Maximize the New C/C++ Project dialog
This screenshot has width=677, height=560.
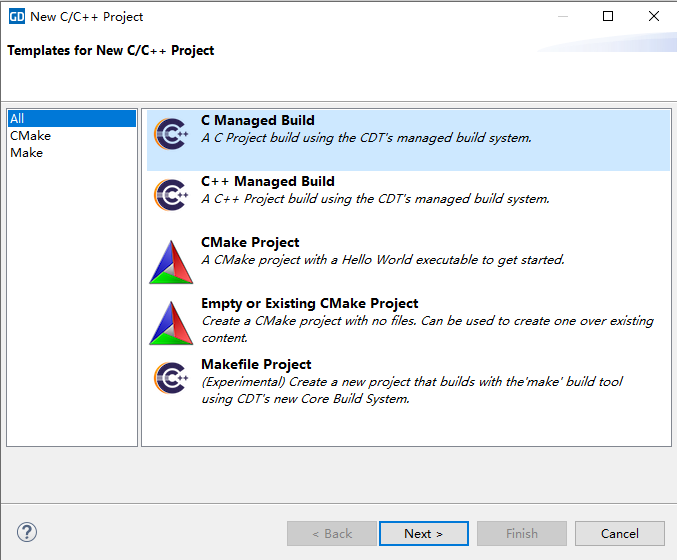tap(608, 16)
